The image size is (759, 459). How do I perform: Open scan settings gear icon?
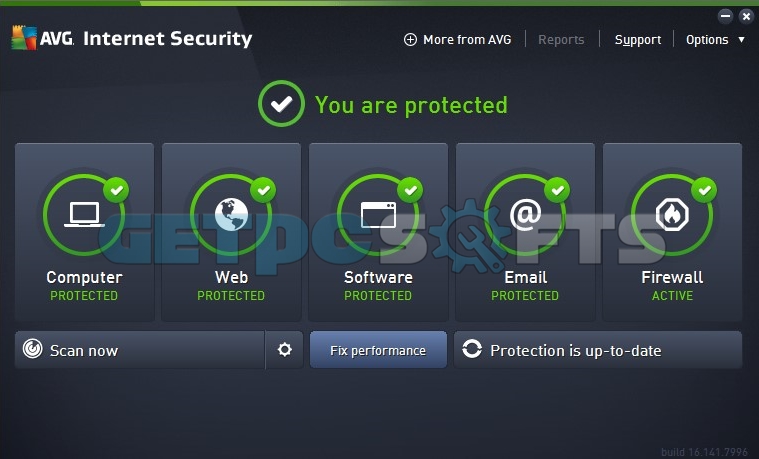click(285, 350)
